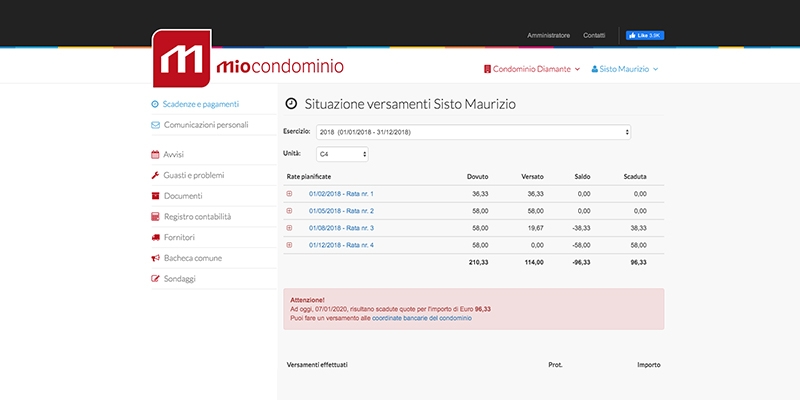
Task: Click the Versato column header
Action: [x=532, y=177]
